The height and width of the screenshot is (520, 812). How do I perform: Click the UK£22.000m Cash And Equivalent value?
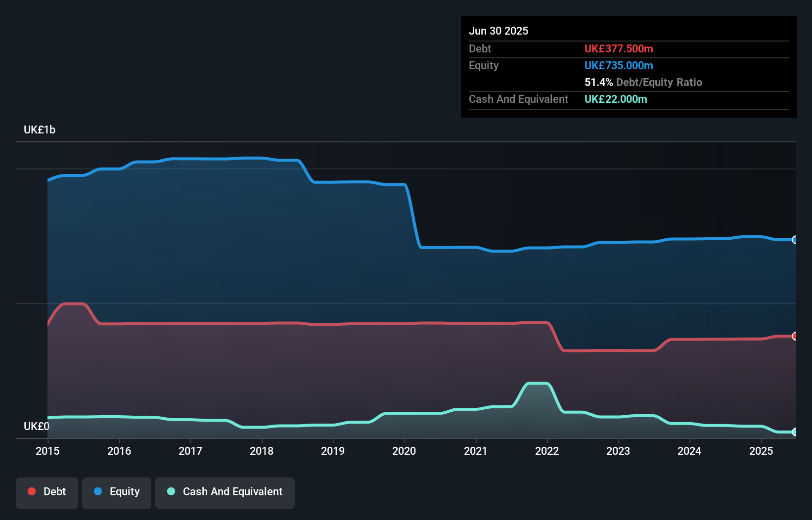click(616, 99)
